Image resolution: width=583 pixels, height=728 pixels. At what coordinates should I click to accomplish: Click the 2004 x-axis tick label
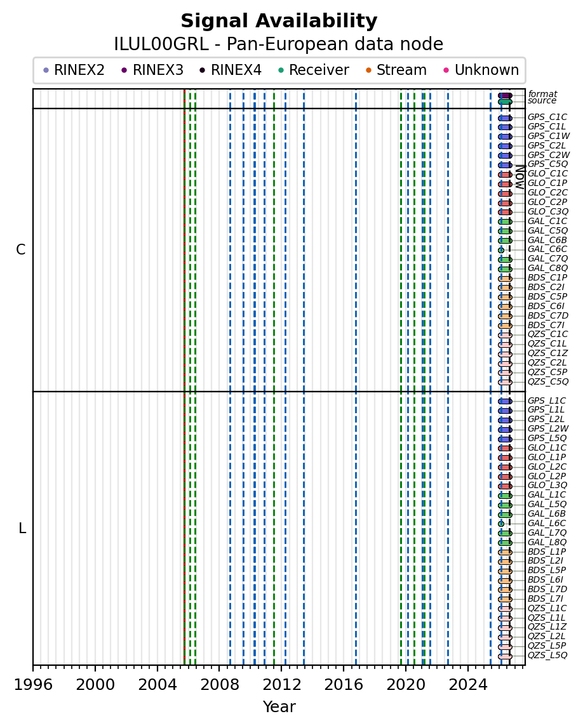click(x=157, y=685)
